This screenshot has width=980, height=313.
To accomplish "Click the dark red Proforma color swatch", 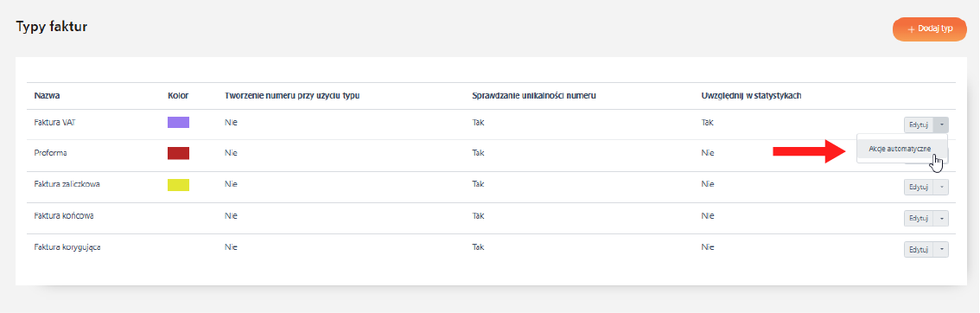I will 178,153.
